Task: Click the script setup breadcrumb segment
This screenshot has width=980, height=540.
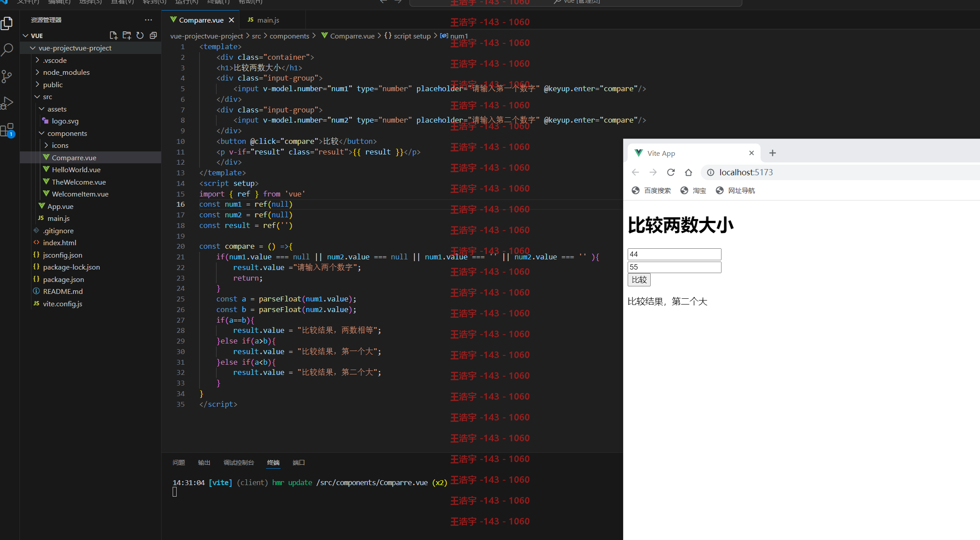Action: pyautogui.click(x=412, y=36)
